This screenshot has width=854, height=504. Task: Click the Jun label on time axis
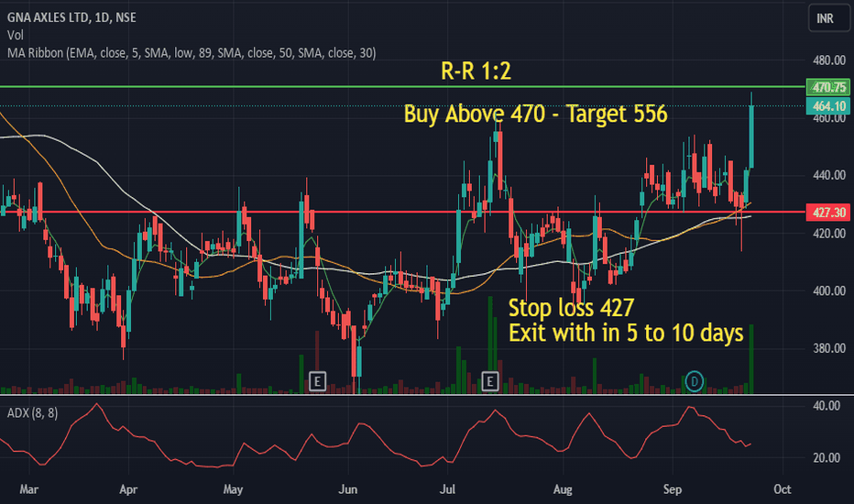348,489
